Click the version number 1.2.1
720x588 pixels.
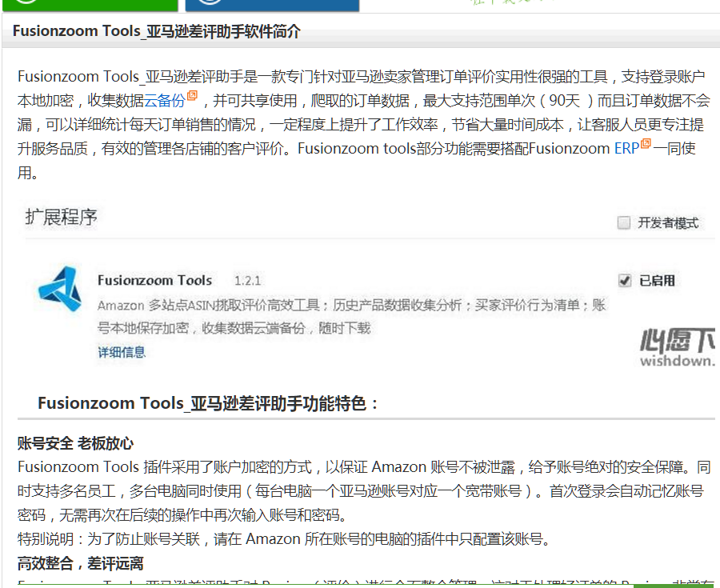point(247,281)
